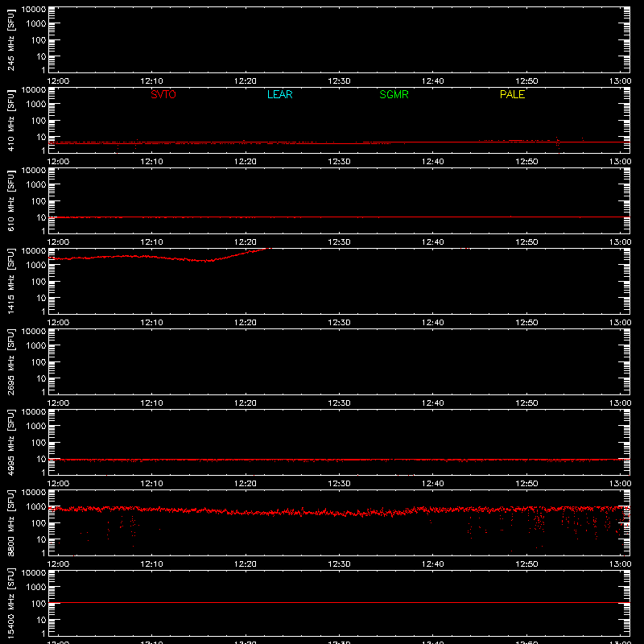
Task: Click 12:20 below the 410 MHz panel
Action: click(246, 162)
